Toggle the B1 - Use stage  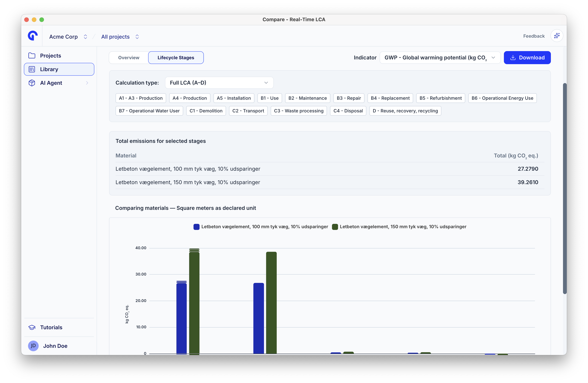[x=270, y=98]
